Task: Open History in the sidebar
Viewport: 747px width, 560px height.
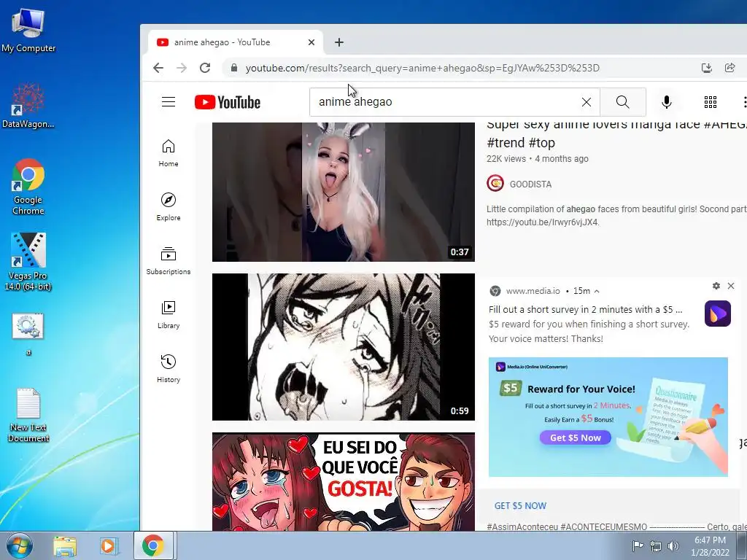Action: [x=169, y=369]
